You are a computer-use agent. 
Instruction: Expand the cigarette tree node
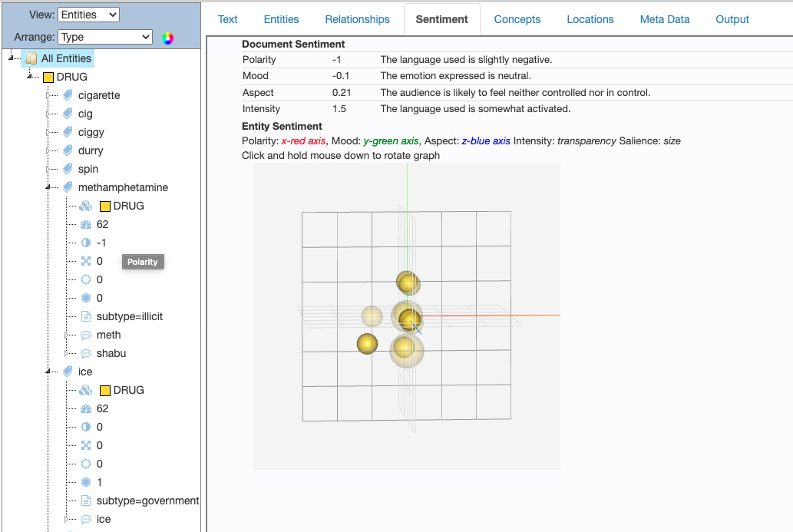46,95
